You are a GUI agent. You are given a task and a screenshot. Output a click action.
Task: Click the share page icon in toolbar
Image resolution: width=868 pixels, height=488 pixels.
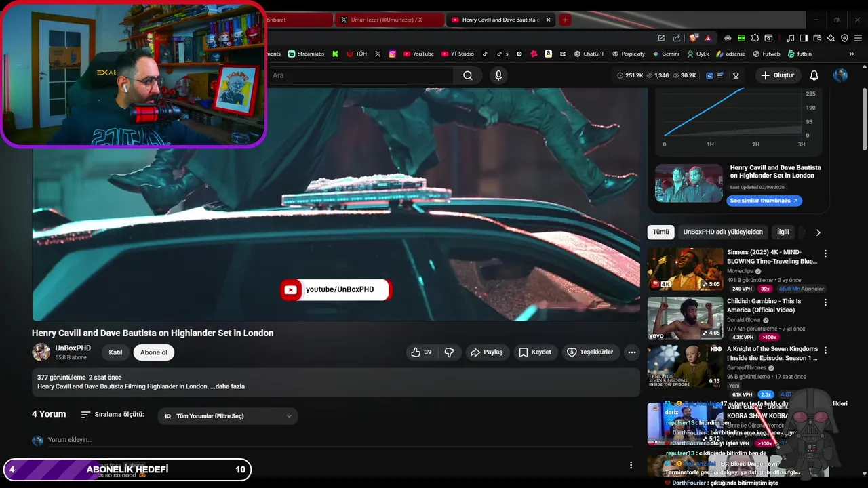pos(676,38)
